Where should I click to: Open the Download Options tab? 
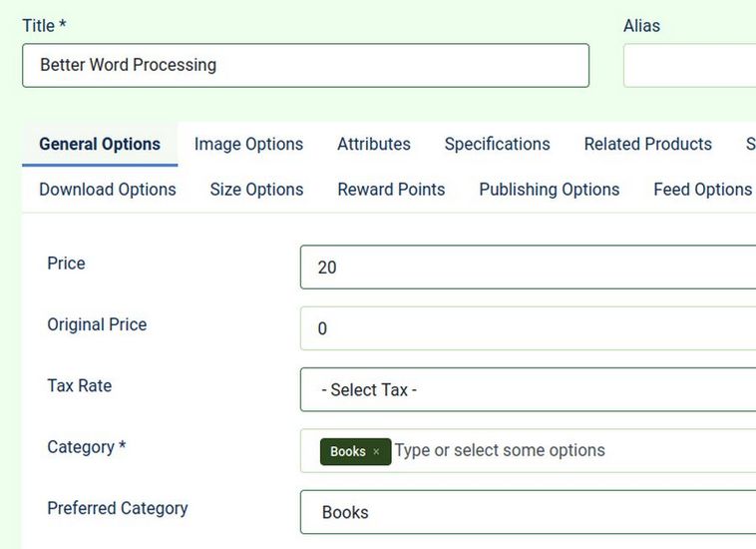click(x=108, y=190)
